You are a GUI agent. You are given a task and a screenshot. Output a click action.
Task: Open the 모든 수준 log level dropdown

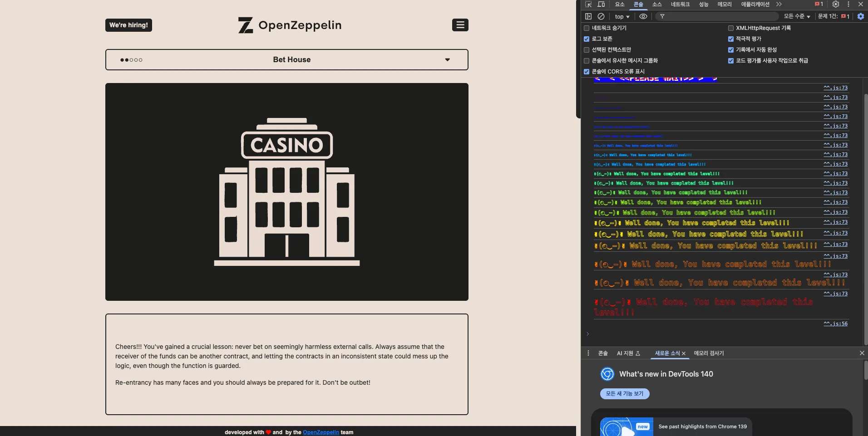(797, 16)
